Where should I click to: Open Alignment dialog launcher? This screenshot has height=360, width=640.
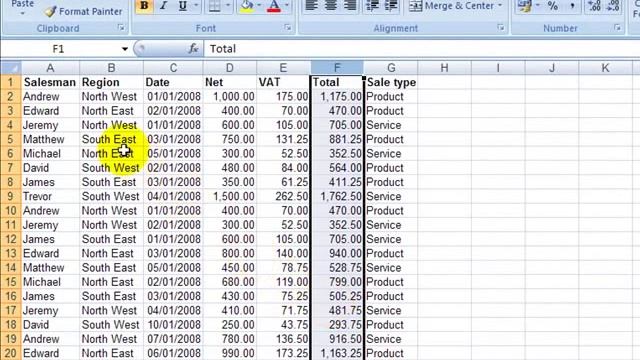[x=501, y=28]
